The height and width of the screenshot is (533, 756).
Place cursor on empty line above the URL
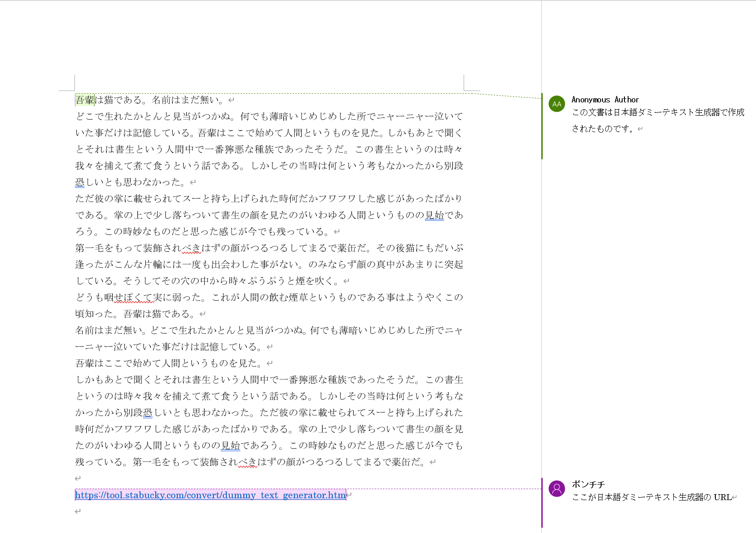(x=78, y=479)
